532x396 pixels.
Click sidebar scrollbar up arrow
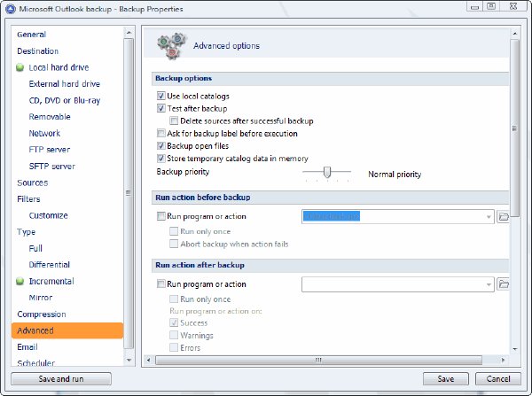129,33
